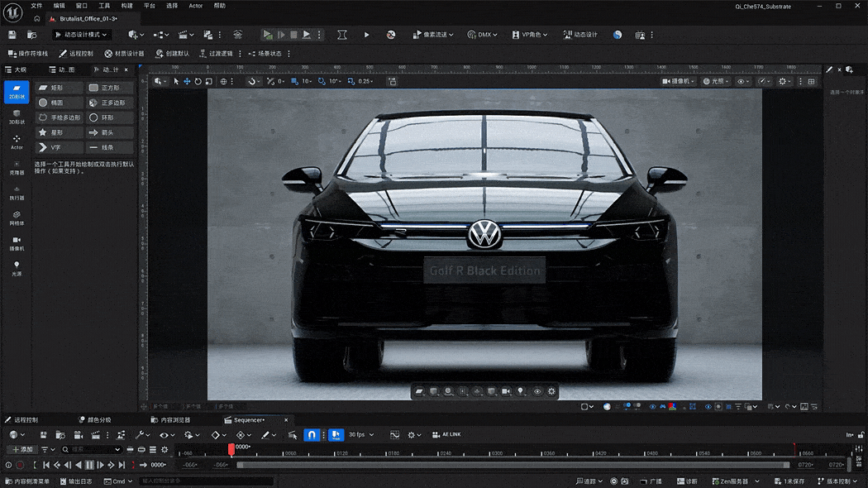This screenshot has width=868, height=488.
Task: Toggle rotation snapping icon next to 10°
Action: [322, 81]
